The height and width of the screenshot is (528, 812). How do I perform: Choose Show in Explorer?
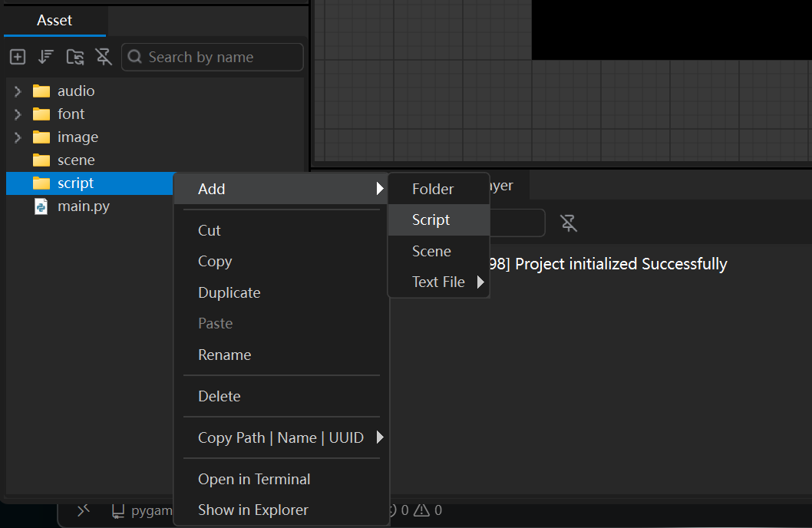point(282,510)
